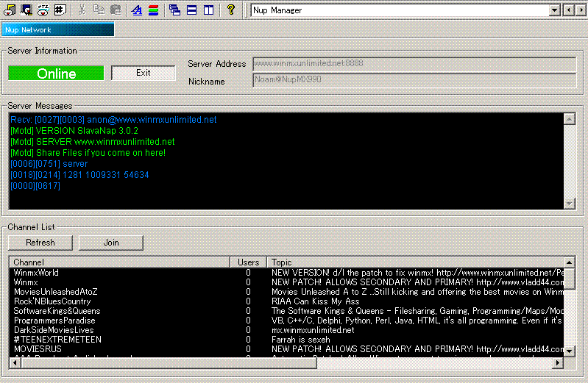The image size is (588, 383).
Task: Click the Channel column header
Action: 120,262
